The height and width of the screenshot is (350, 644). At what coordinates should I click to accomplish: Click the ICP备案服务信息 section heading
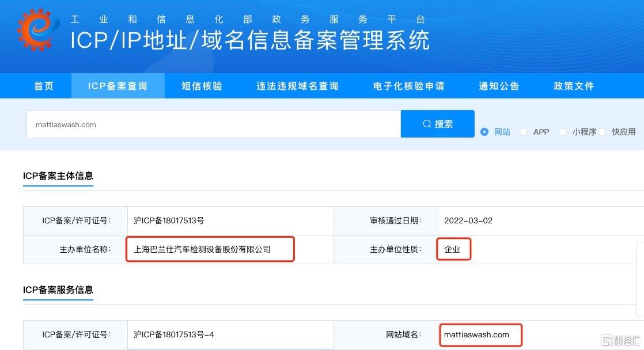tap(58, 290)
